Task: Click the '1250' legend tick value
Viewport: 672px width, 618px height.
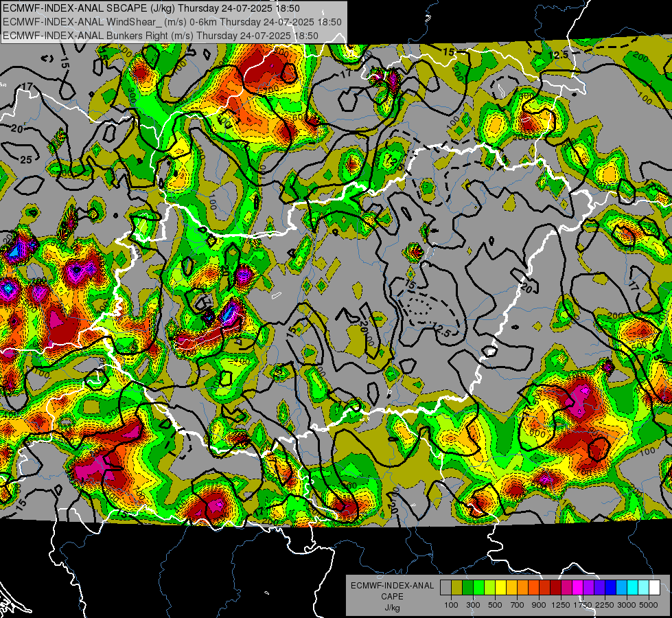Action: pyautogui.click(x=561, y=605)
